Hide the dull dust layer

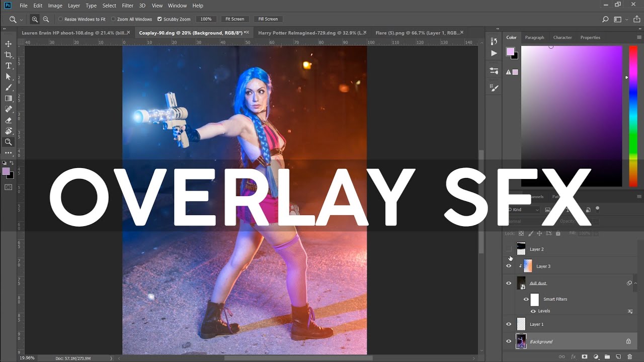pos(509,283)
